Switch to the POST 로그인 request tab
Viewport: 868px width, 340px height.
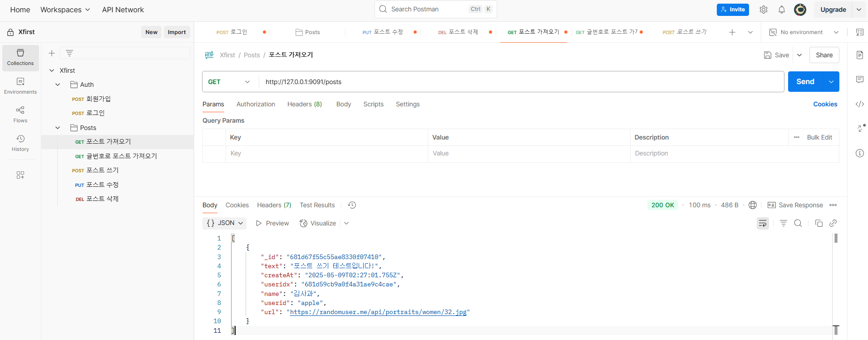[x=232, y=32]
